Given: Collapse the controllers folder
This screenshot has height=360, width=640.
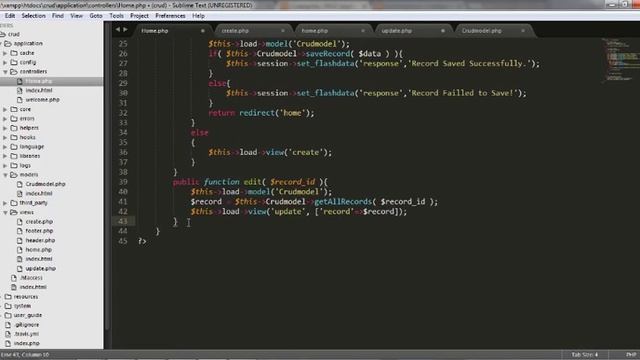Looking at the screenshot, I should point(5,71).
